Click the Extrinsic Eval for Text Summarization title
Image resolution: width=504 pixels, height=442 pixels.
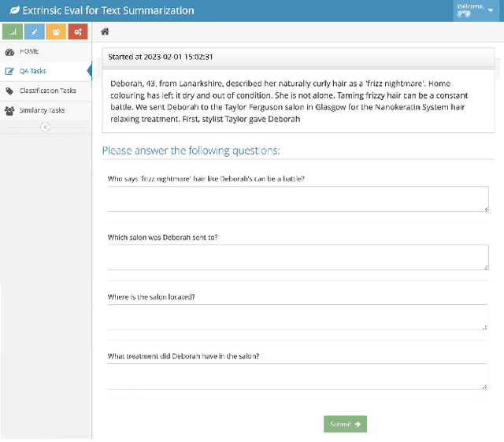click(x=107, y=10)
